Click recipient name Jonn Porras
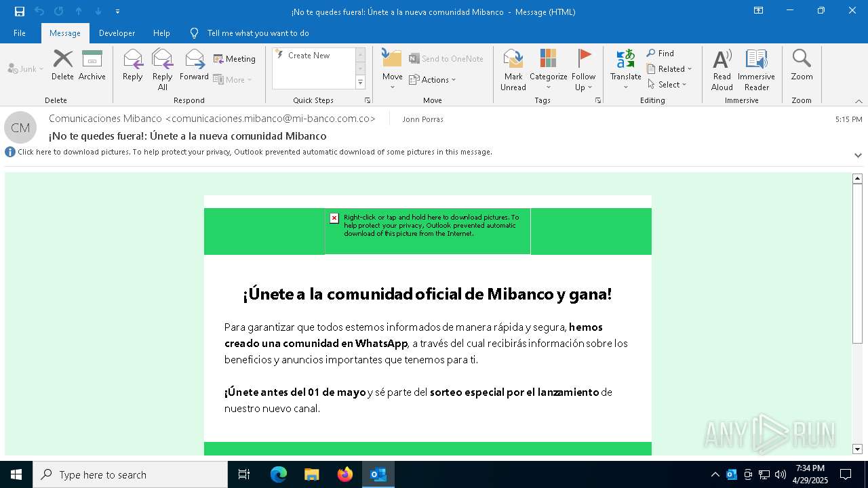Image resolution: width=868 pixels, height=488 pixels. click(422, 119)
